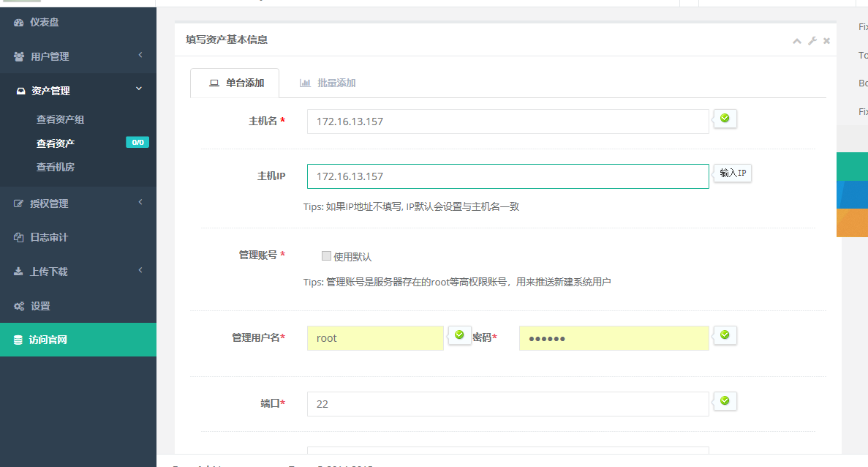Click the 端口 port input field
Screen dimensions: 868x467
point(507,404)
